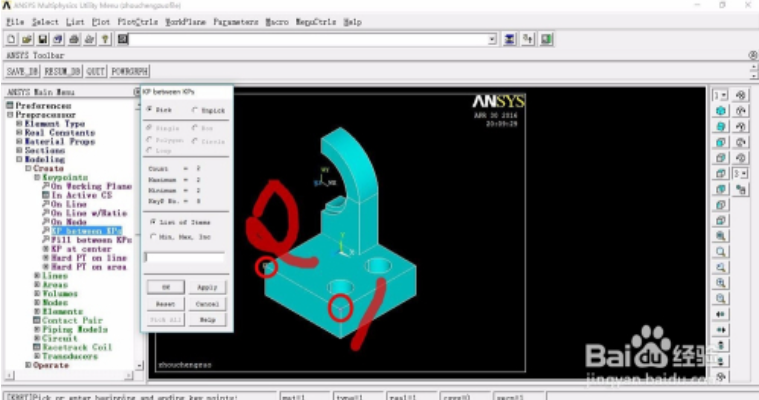Click the Open ANSYS File folder icon
759x400 pixels.
(x=27, y=39)
